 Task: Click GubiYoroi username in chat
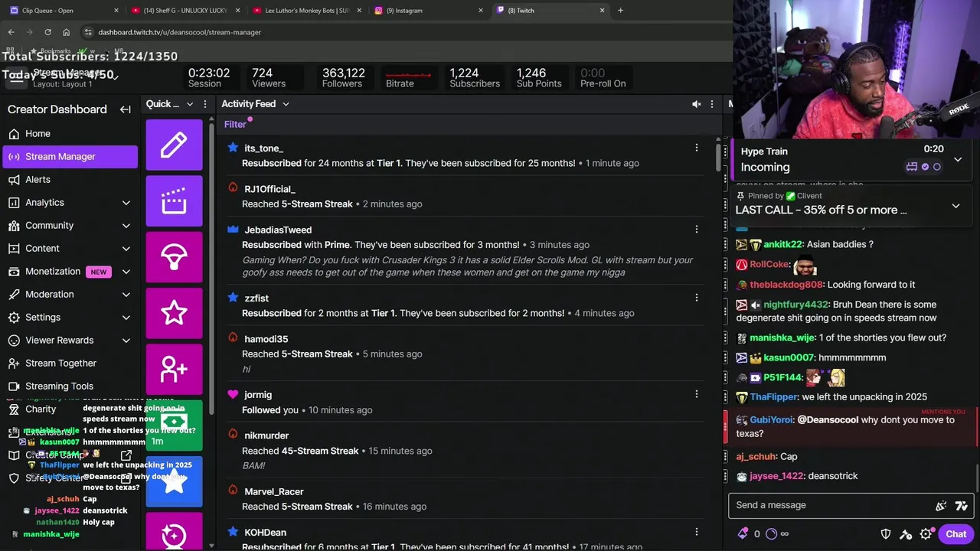coord(771,420)
